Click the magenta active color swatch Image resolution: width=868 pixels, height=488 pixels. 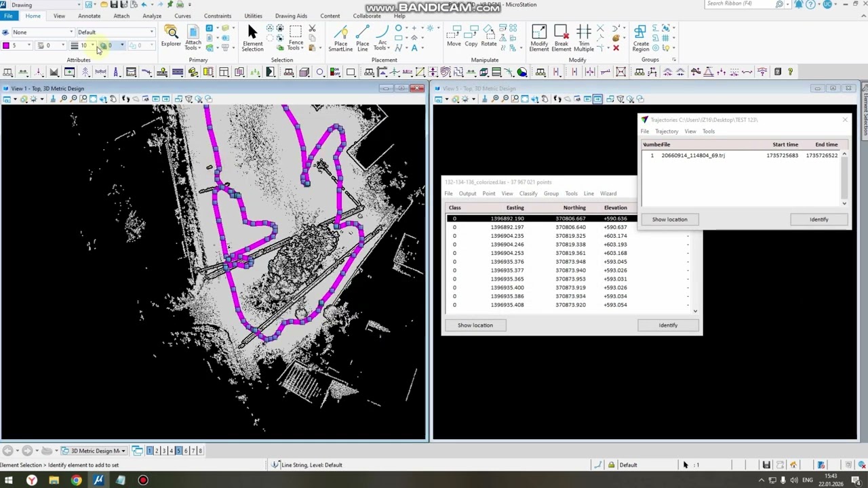6,45
